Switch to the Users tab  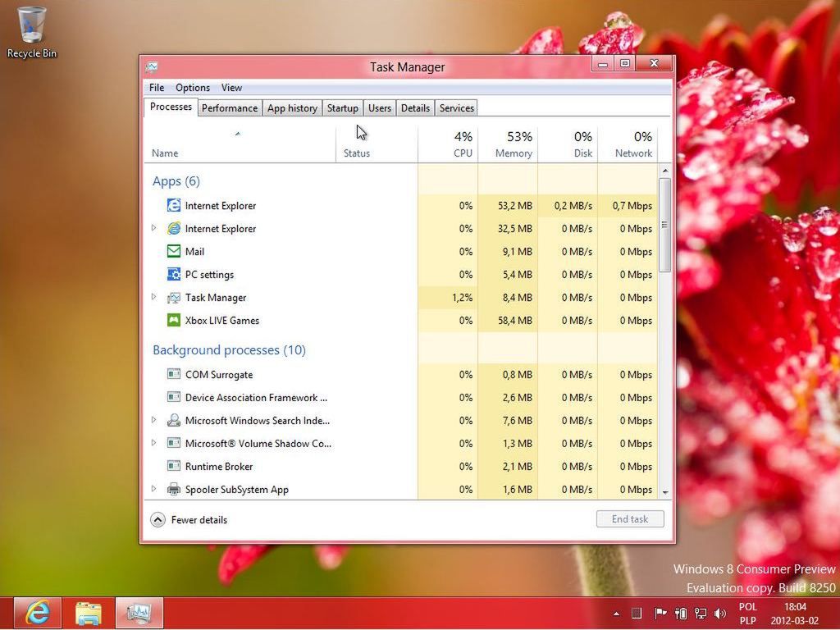coord(379,108)
